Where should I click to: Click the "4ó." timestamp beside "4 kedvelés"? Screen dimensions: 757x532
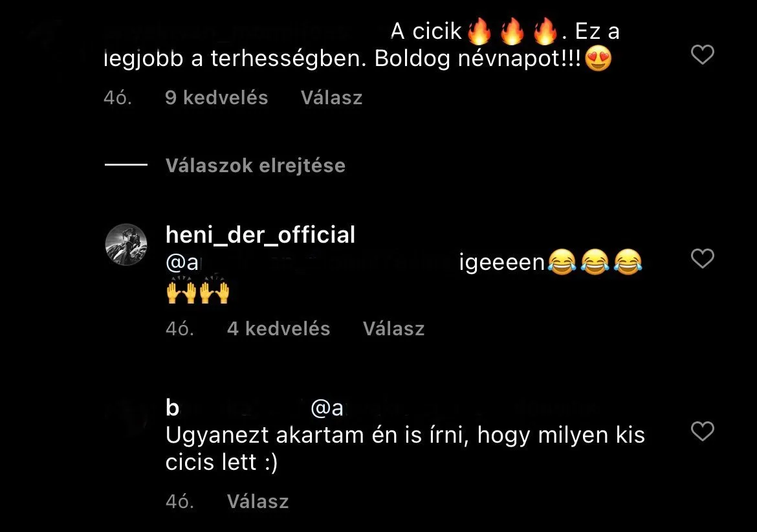180,329
